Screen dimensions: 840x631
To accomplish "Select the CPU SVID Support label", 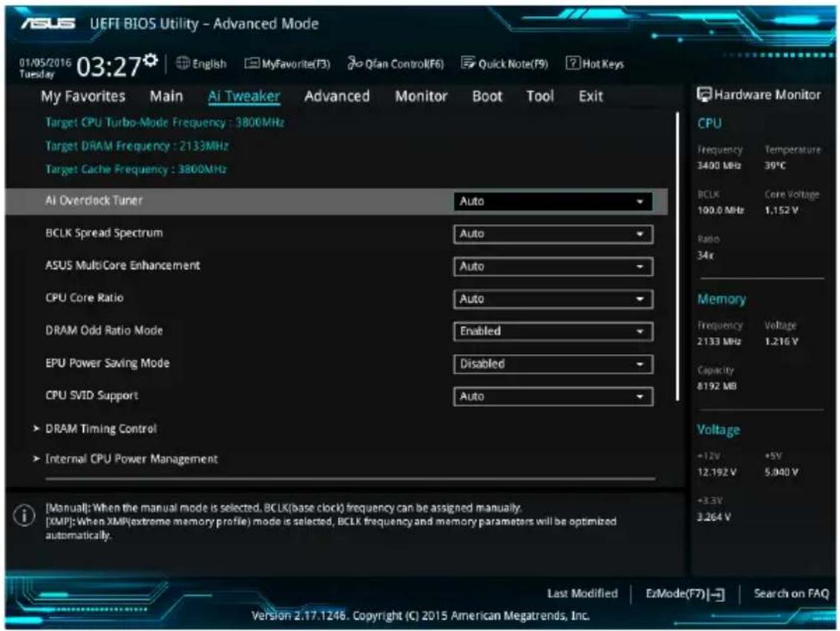I will click(91, 396).
